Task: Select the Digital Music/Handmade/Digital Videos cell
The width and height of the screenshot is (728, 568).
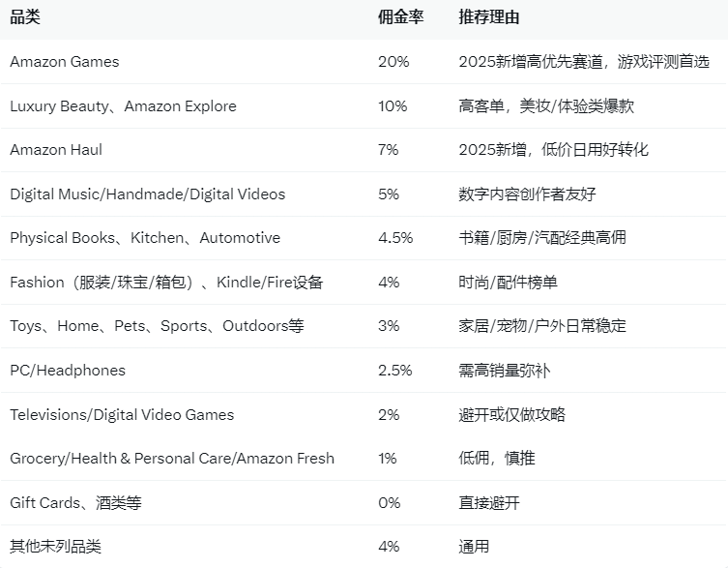Action: click(x=148, y=194)
